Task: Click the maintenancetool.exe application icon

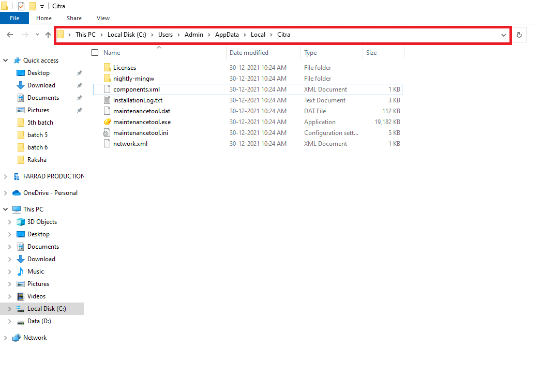Action: tap(107, 122)
